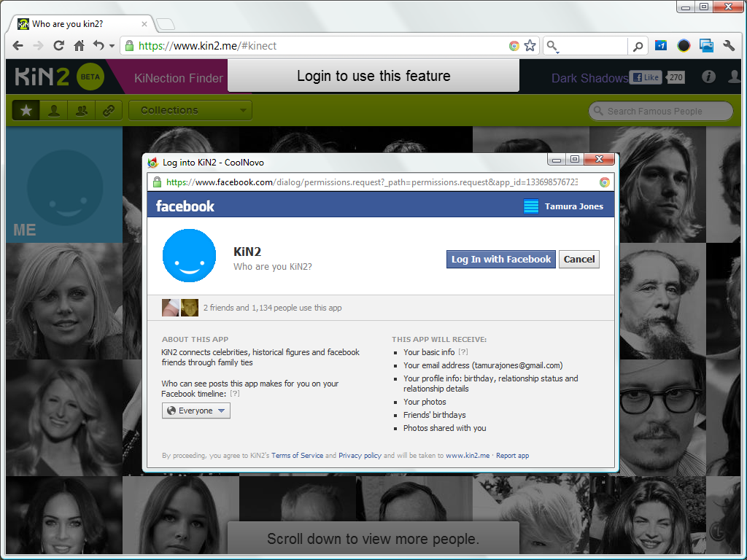Select the group of people icon in toolbar

click(x=81, y=110)
